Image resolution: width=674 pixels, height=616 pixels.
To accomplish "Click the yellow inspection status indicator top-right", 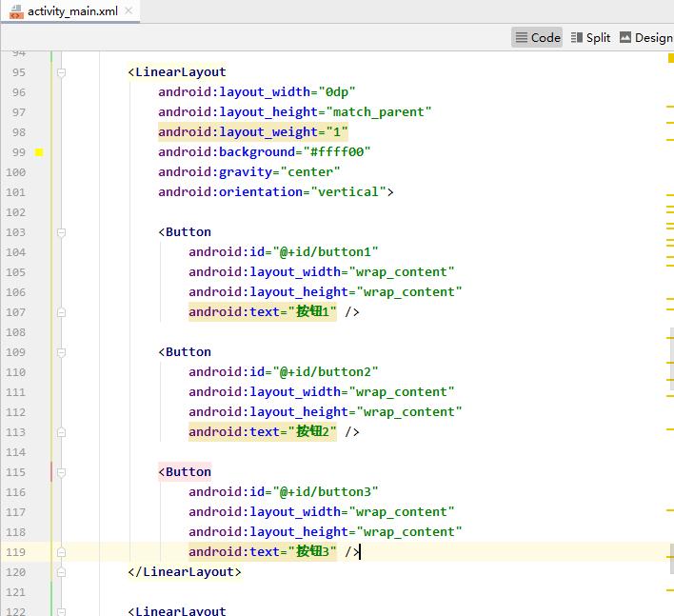I will (671, 58).
